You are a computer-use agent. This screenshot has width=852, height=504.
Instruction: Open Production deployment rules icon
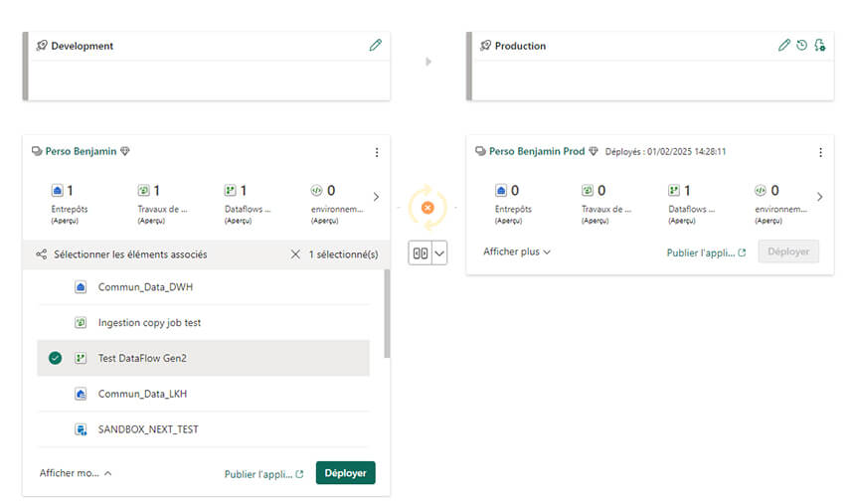click(819, 46)
